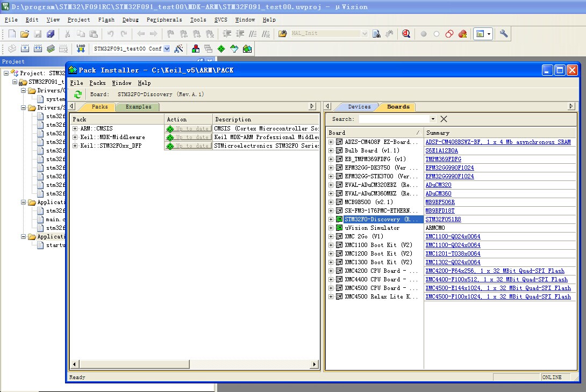Collapse the main.c parent Application folder
The image size is (586, 392).
click(24, 202)
